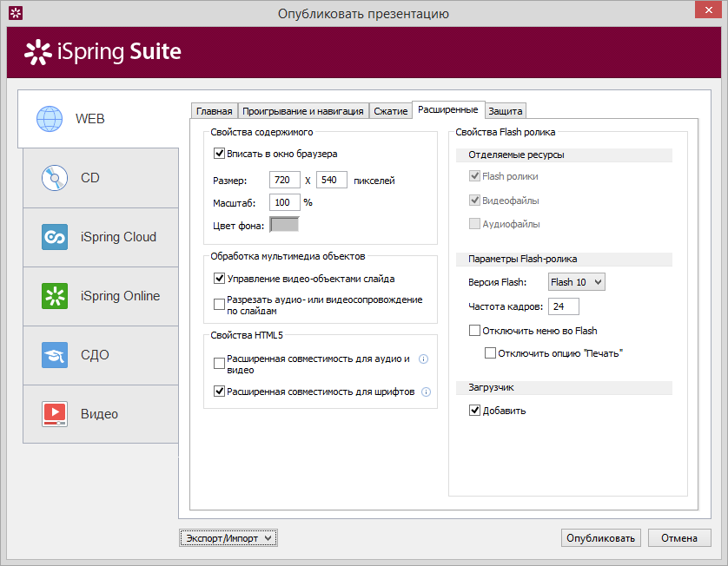Click the iSpring Suite logo in header

[103, 52]
